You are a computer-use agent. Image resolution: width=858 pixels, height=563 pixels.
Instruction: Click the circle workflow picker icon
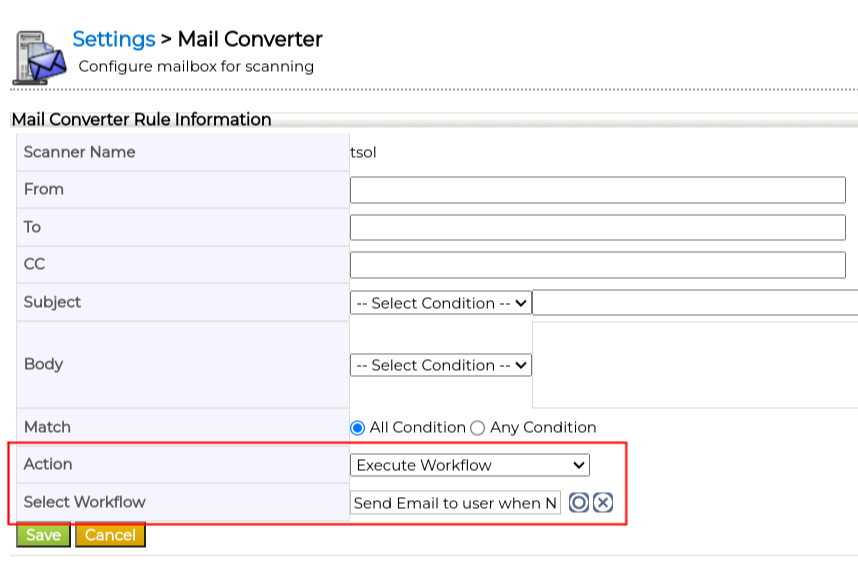point(578,503)
